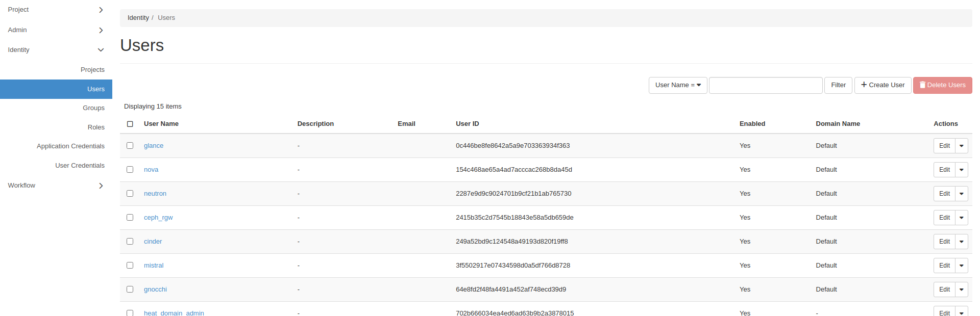
Task: Check the gnocchi user checkbox
Action: (130, 289)
